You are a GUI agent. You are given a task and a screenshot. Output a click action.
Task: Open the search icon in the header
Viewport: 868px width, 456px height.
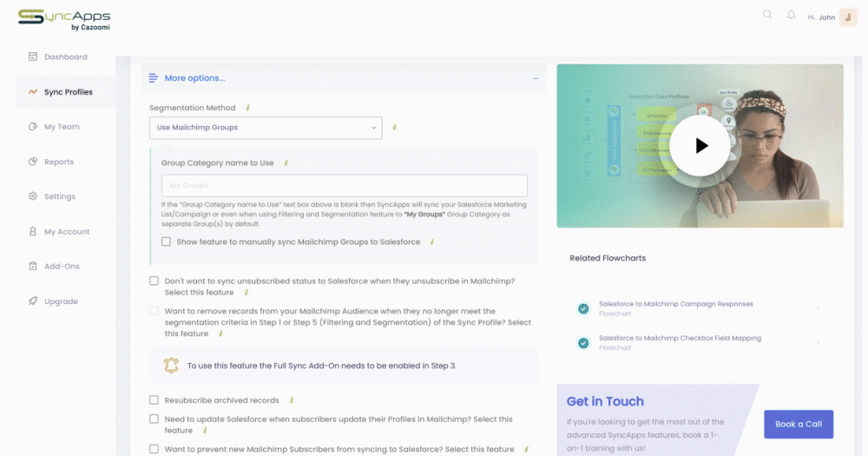coord(767,15)
